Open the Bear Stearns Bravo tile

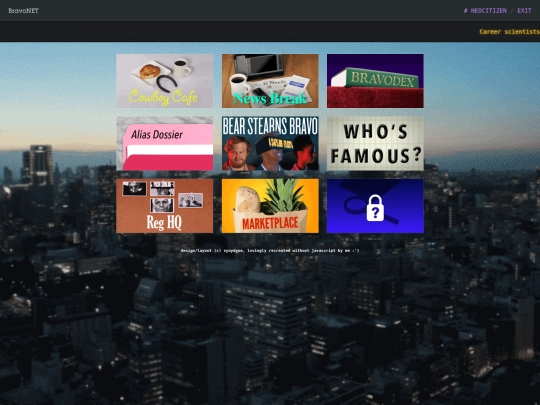(x=270, y=143)
